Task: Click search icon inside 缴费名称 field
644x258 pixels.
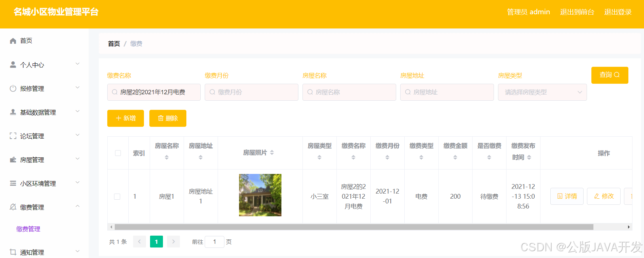Action: (114, 92)
